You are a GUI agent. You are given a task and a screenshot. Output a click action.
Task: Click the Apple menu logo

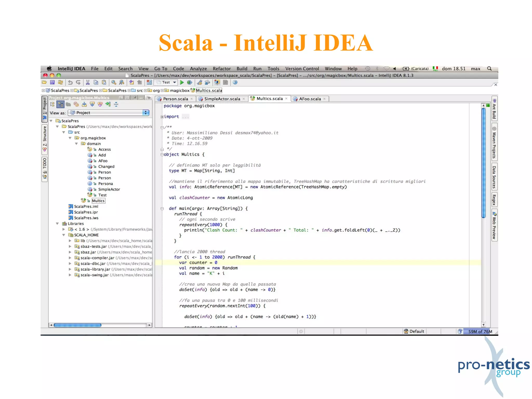[49, 69]
